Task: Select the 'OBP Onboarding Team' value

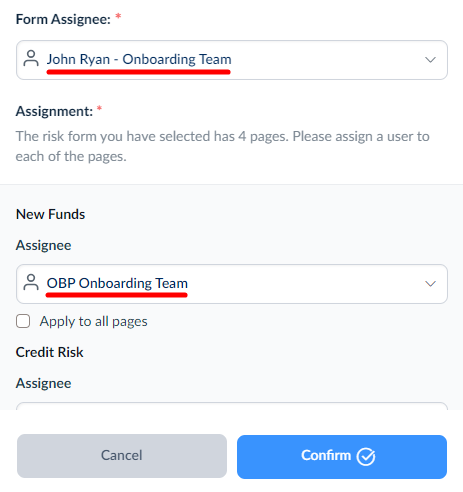Action: coord(117,283)
